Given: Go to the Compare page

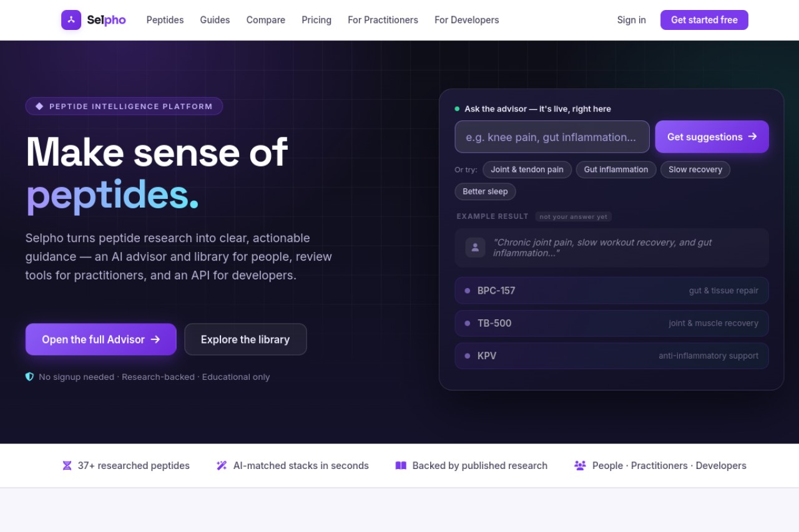Looking at the screenshot, I should click(266, 20).
